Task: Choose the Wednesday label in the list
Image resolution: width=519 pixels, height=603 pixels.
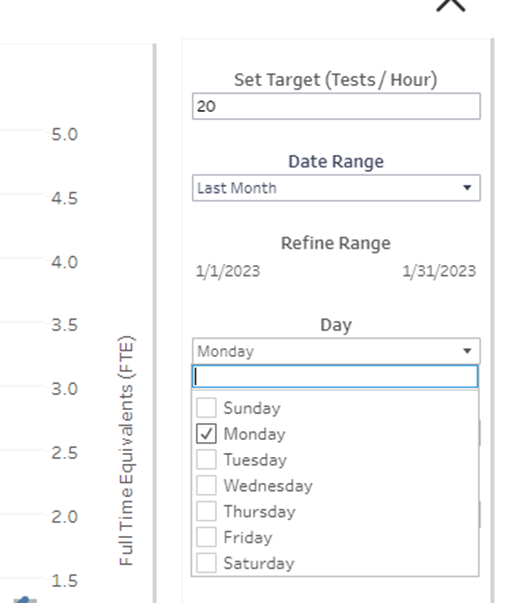Action: pos(268,486)
